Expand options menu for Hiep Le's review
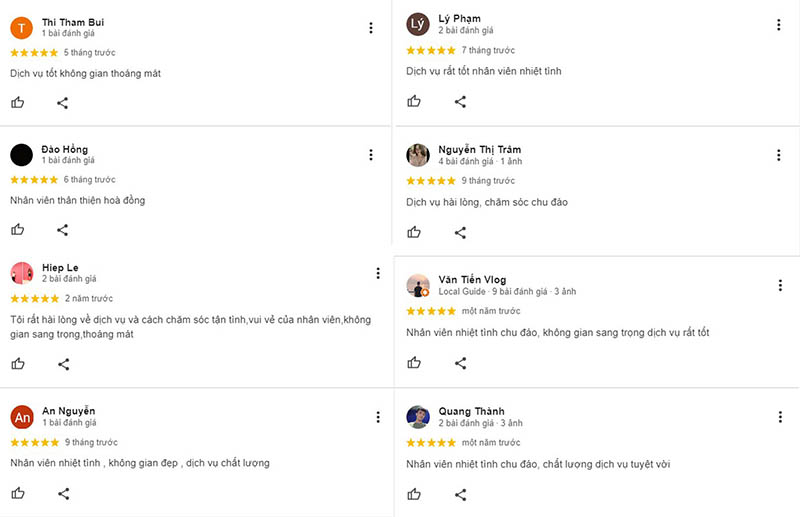 [x=378, y=273]
